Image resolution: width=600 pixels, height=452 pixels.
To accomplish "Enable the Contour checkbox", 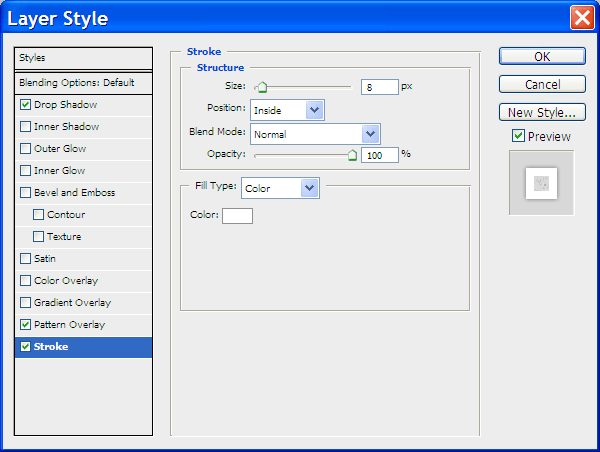I will pos(38,215).
